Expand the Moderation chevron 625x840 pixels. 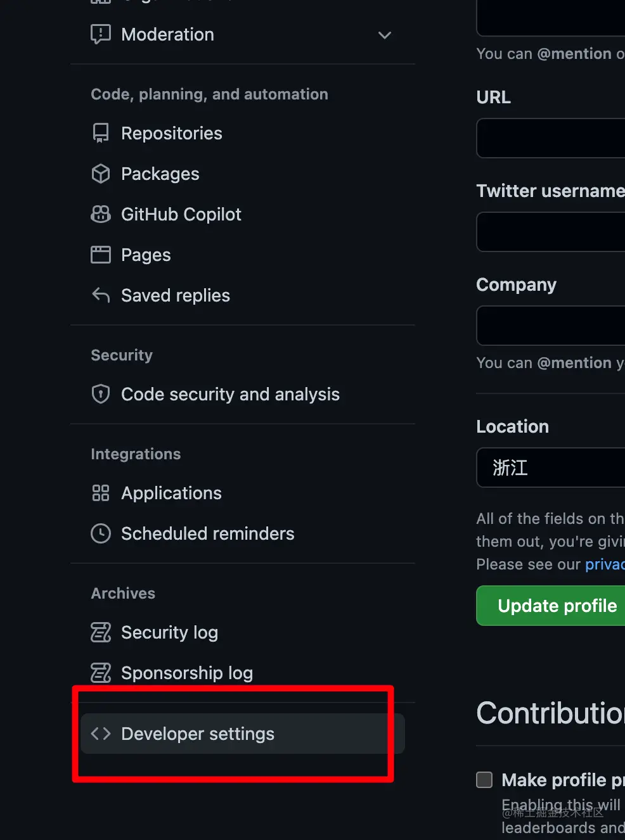click(x=384, y=35)
